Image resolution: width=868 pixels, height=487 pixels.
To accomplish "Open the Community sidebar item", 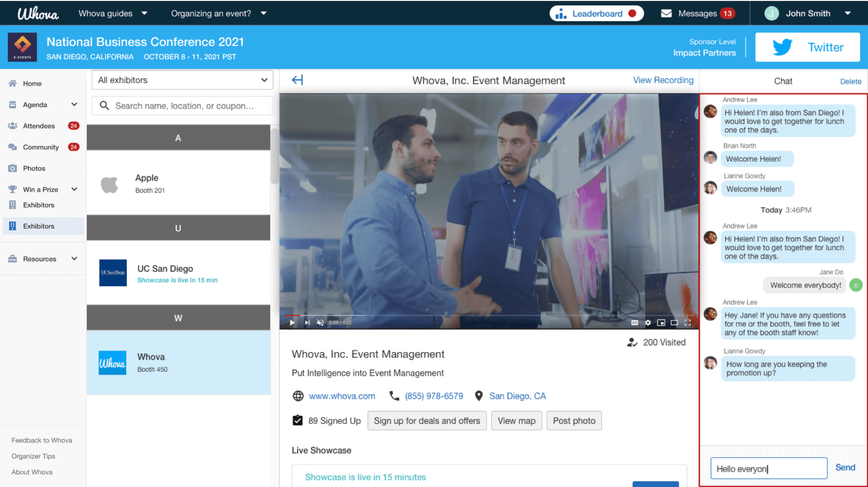I will pyautogui.click(x=41, y=147).
